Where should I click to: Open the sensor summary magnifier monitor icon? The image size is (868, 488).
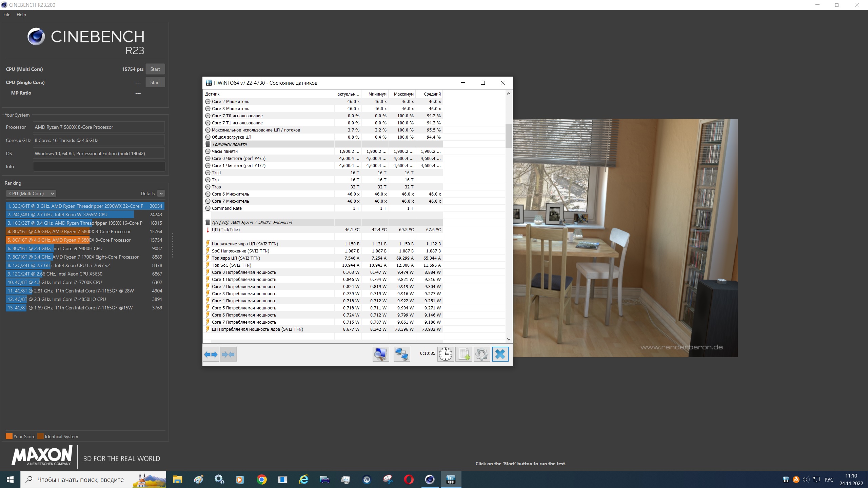point(380,354)
